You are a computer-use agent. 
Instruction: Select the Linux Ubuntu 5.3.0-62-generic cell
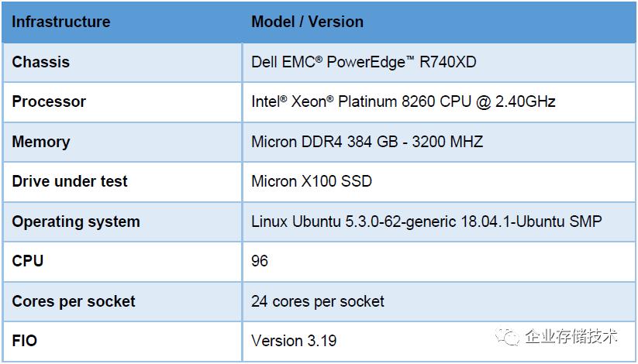426,221
